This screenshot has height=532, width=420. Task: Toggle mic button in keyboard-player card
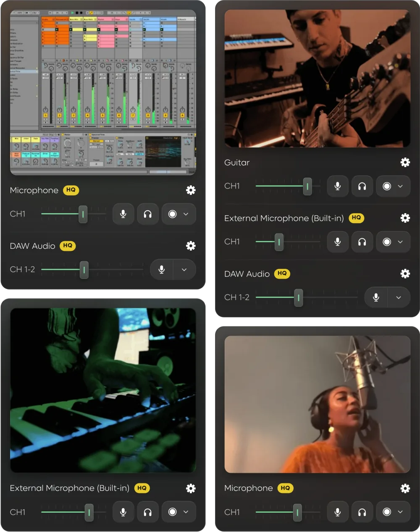(x=123, y=512)
